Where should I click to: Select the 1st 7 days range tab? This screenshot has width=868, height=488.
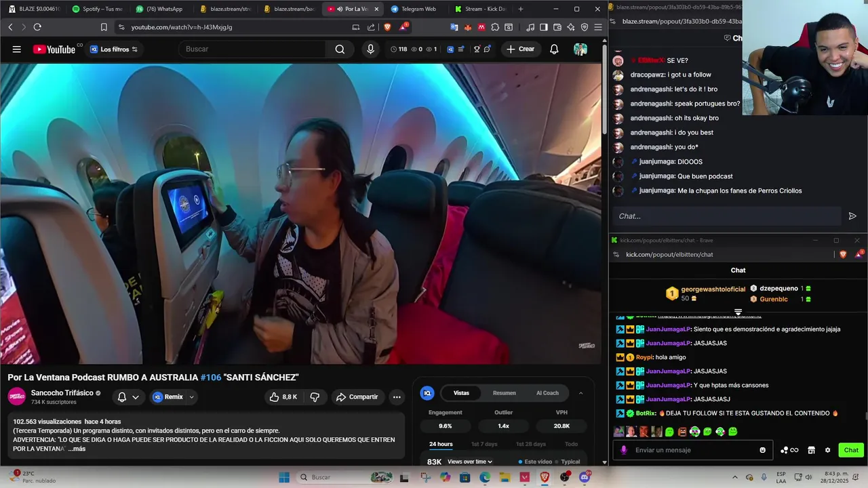[x=484, y=444]
